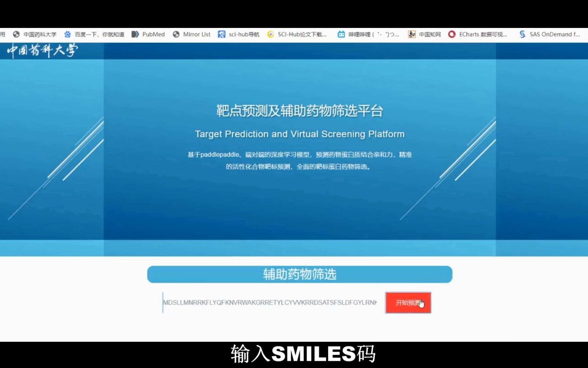The height and width of the screenshot is (368, 588).
Task: Open the Mirror List bookmark
Action: click(192, 34)
